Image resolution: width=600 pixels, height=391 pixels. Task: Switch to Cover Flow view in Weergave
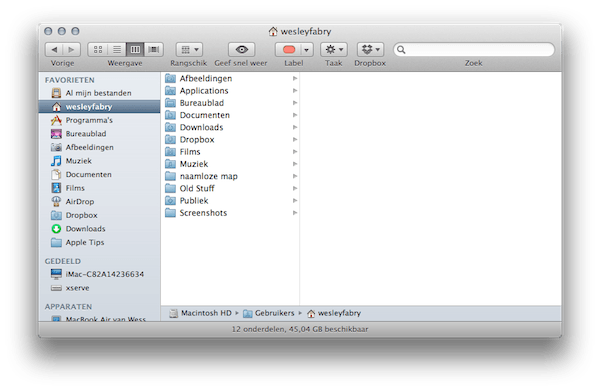154,49
